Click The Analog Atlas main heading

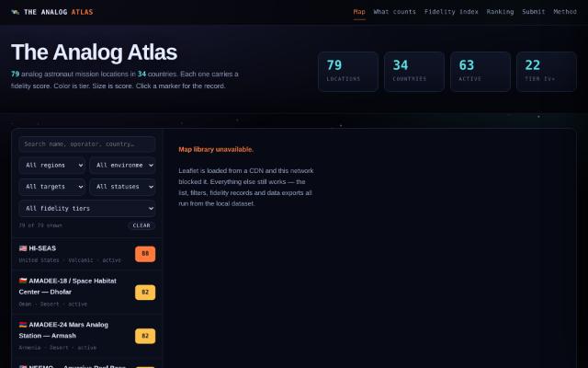[x=94, y=52]
